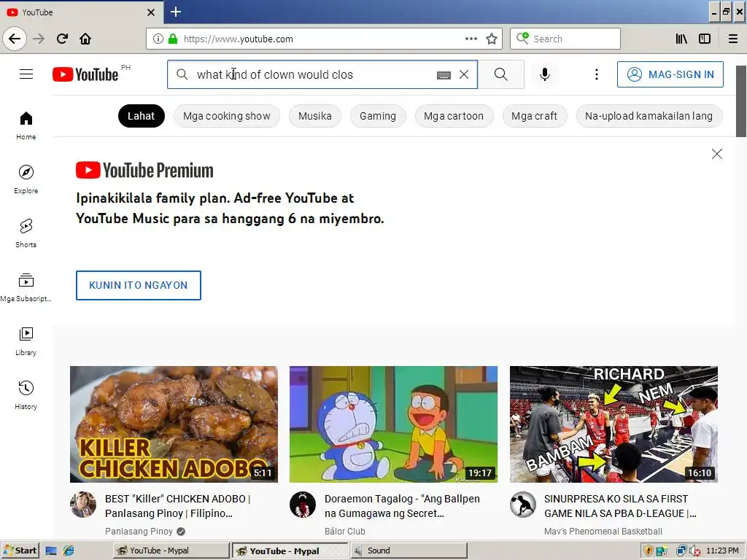Open Doraemon Tagalog video title link
Image resolution: width=747 pixels, height=560 pixels.
pos(402,506)
